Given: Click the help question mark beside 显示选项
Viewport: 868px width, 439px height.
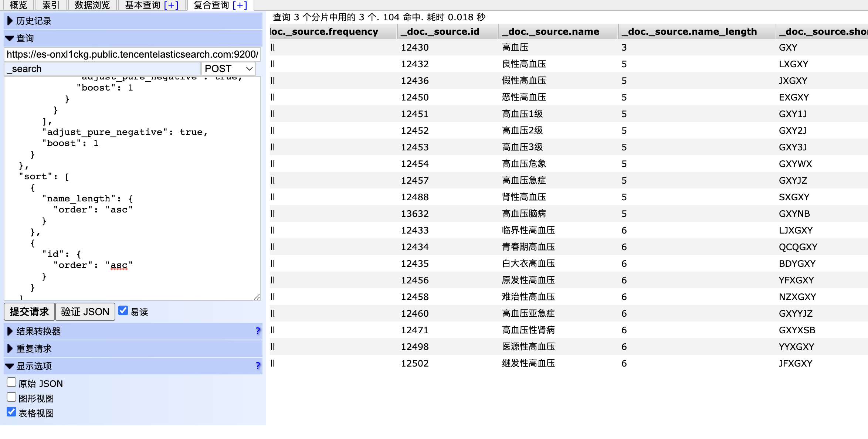Looking at the screenshot, I should [x=258, y=365].
